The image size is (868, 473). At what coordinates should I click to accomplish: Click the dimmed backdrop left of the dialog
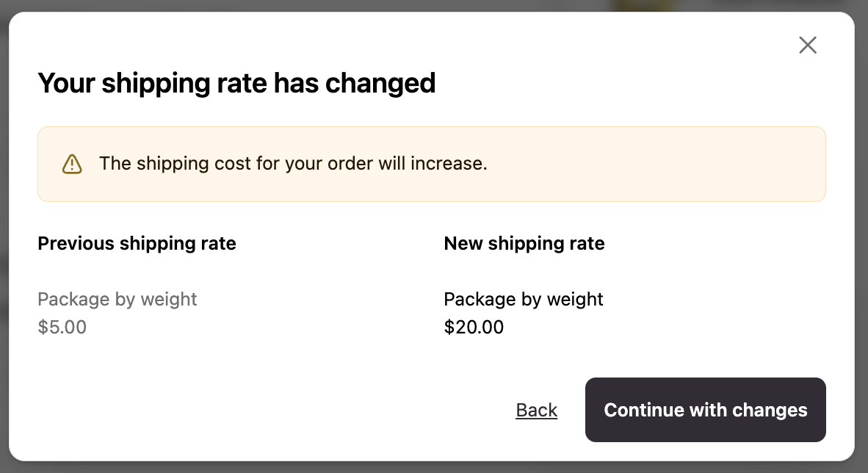(4, 235)
